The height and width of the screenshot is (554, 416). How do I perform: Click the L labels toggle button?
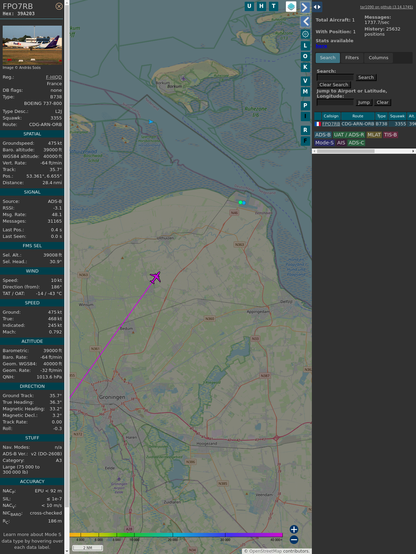(305, 46)
